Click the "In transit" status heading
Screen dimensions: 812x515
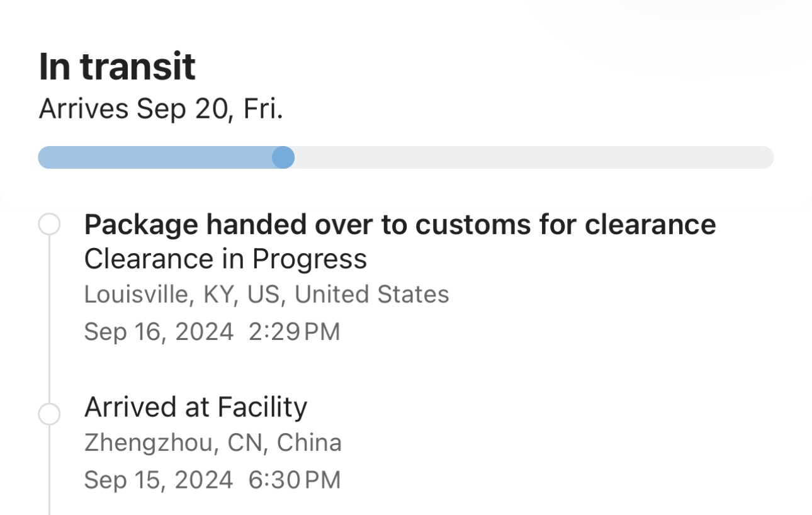click(117, 67)
